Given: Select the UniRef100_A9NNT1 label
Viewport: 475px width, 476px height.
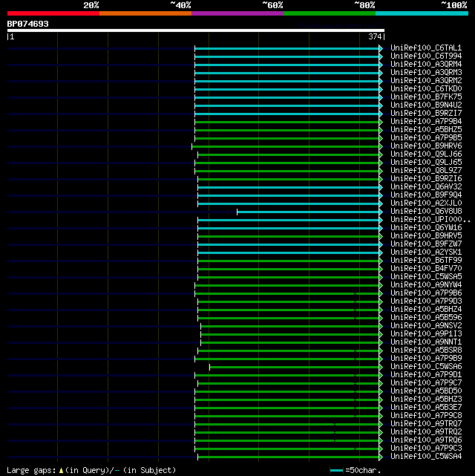Looking at the screenshot, I should tap(426, 342).
